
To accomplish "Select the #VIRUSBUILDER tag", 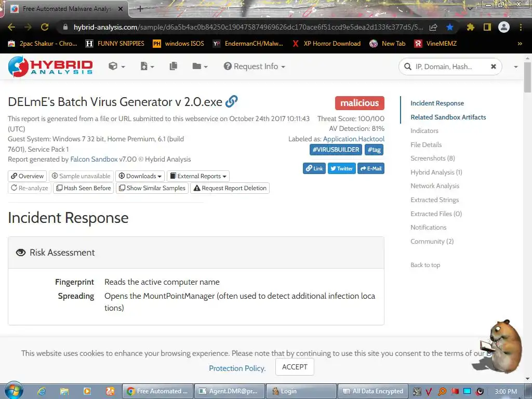I will (x=336, y=150).
